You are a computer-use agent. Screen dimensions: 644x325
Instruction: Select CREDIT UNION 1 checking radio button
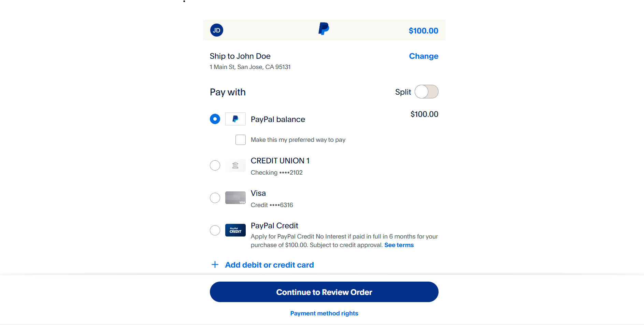[x=215, y=165]
